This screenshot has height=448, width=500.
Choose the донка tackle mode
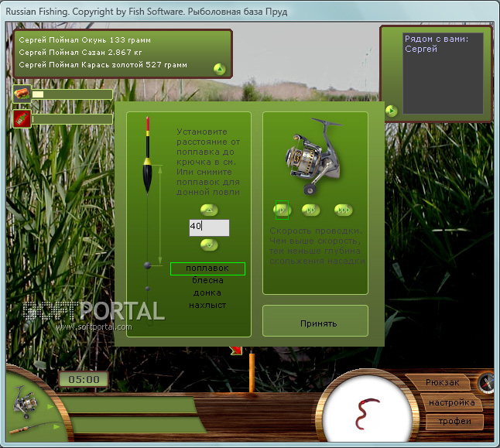207,292
